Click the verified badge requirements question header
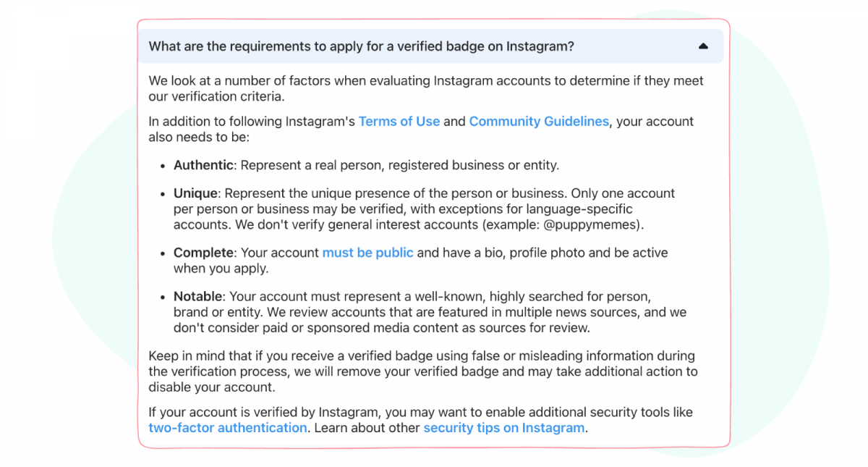This screenshot has height=467, width=868. point(361,46)
